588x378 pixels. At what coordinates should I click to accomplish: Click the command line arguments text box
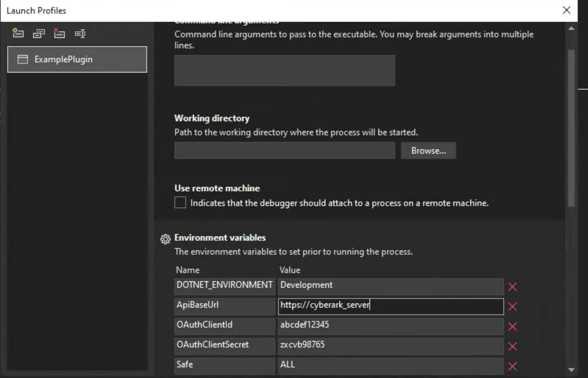[284, 70]
